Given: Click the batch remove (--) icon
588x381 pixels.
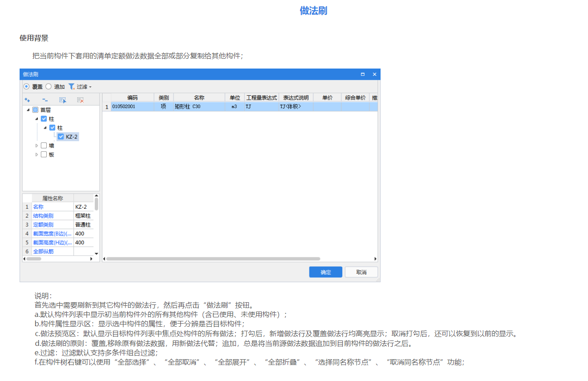Looking at the screenshot, I should click(x=45, y=100).
